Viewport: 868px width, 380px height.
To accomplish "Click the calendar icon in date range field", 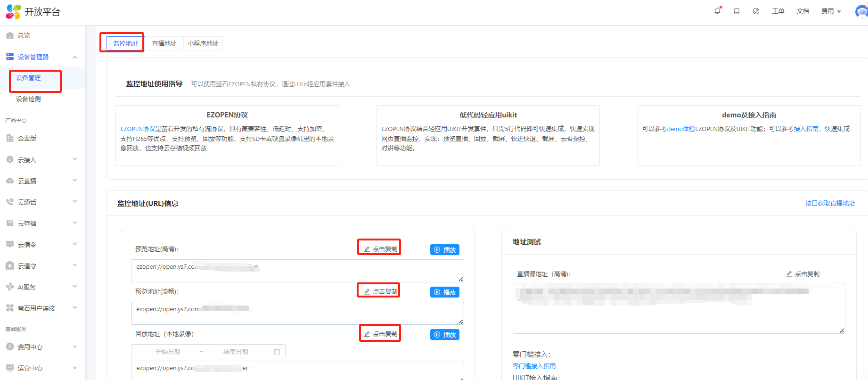I will click(277, 352).
